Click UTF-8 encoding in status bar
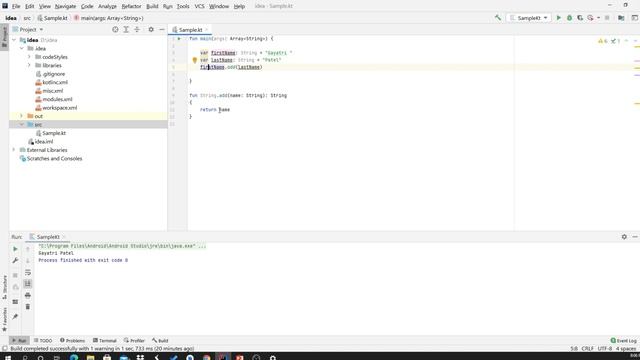The image size is (640, 360). 604,349
